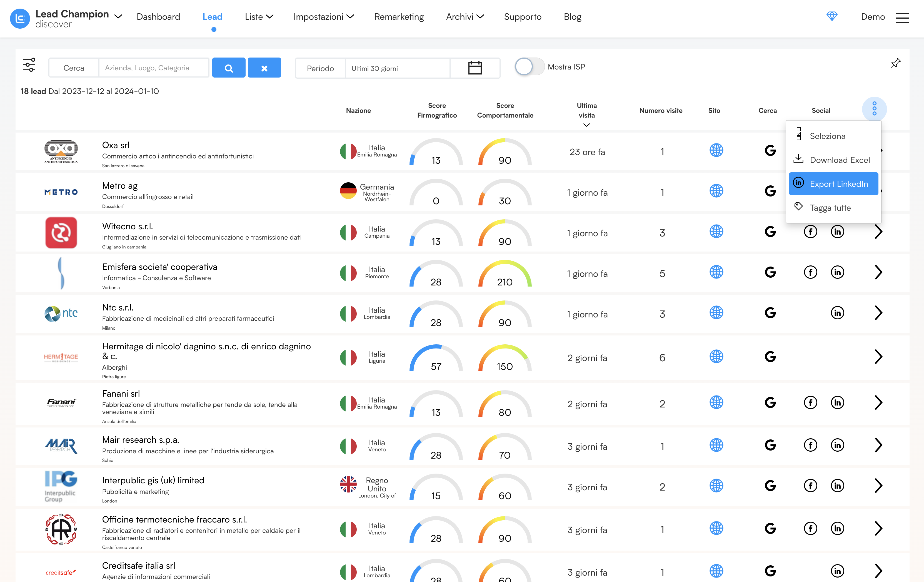Expand Creditsafe italia srl row chevron
924x582 pixels.
tap(878, 571)
